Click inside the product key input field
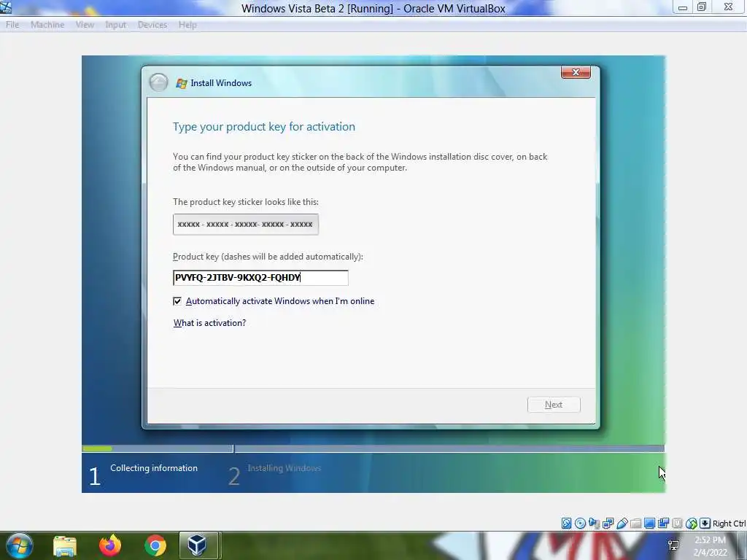Screen dimensions: 747x560 260,278
